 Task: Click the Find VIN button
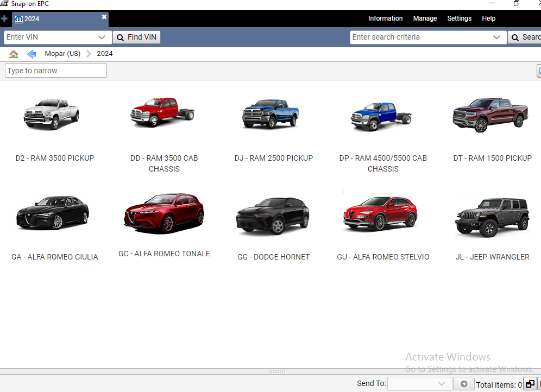click(x=136, y=37)
